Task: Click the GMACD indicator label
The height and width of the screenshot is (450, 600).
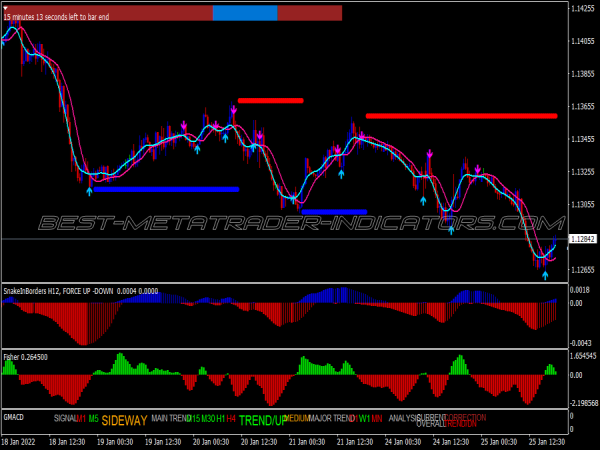Action: coord(14,417)
